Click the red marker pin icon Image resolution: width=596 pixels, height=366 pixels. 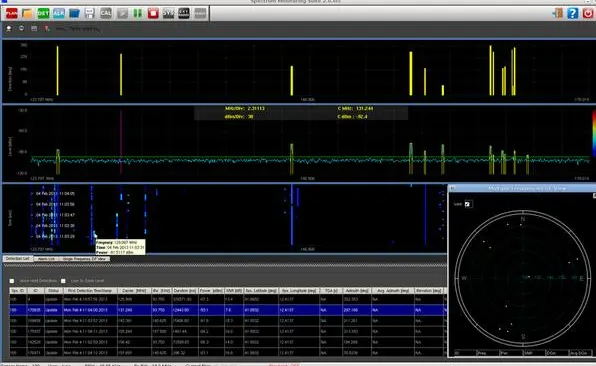(x=47, y=29)
